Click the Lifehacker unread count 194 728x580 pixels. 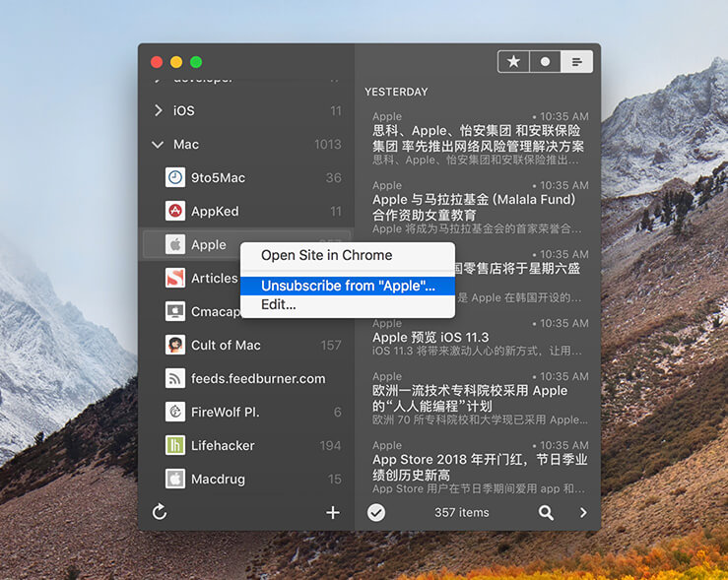(330, 445)
